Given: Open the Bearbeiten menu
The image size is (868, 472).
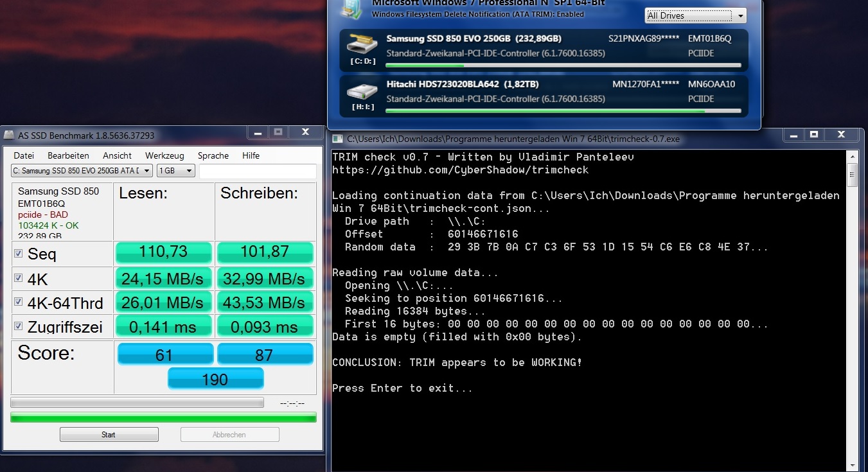Looking at the screenshot, I should (68, 155).
